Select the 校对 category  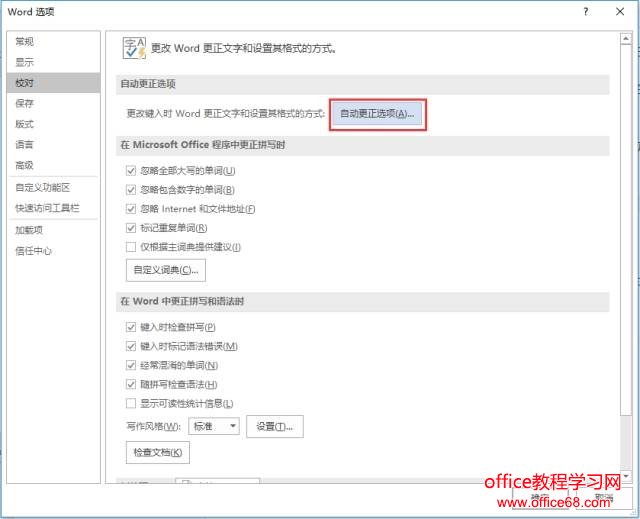coord(53,83)
